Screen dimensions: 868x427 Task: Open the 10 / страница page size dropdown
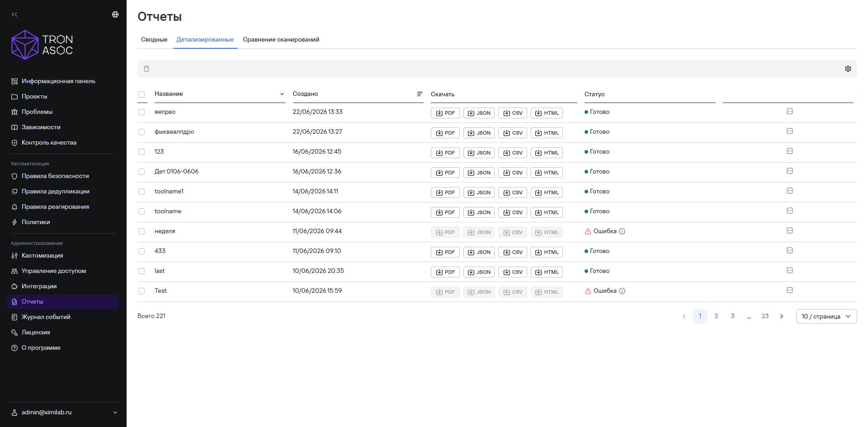(826, 316)
